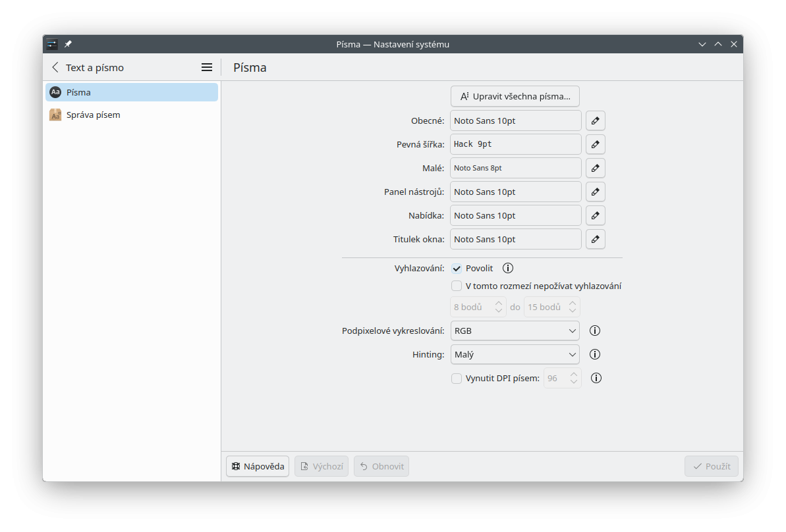
Task: Disable the Povolit anti-aliasing checkbox
Action: pyautogui.click(x=457, y=269)
